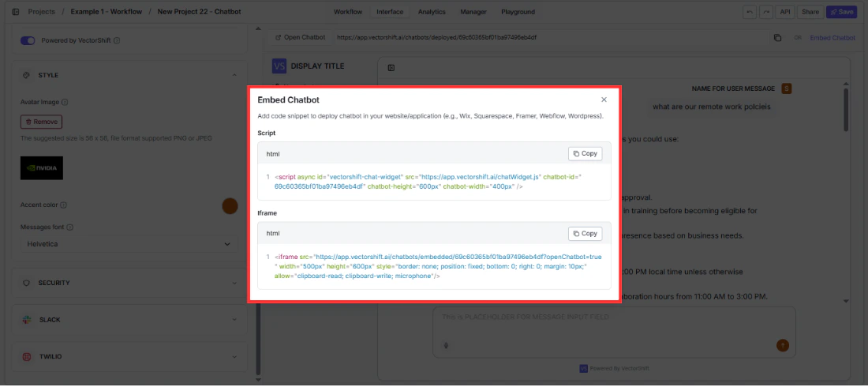Go to Projects breadcrumb
This screenshot has width=868, height=387.
tap(42, 12)
